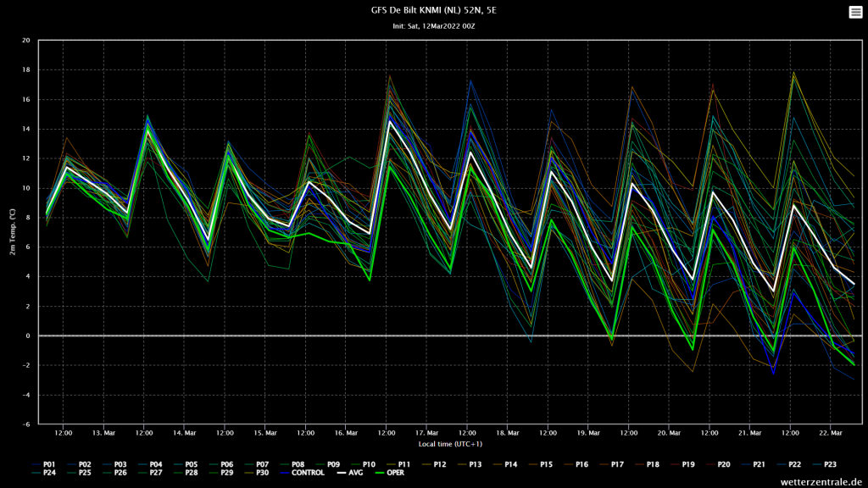Click the 2m Temp. y-axis title
This screenshot has width=868, height=488.
click(12, 232)
